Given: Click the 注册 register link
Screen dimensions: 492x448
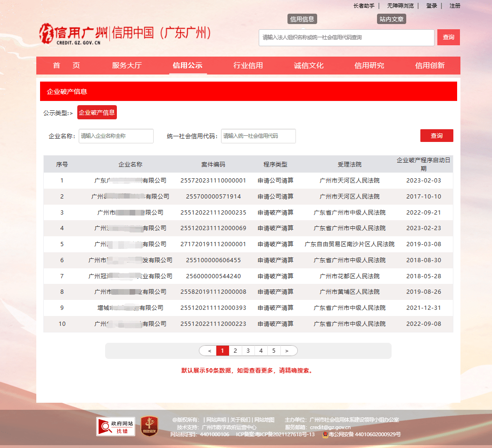Looking at the screenshot, I should point(455,6).
